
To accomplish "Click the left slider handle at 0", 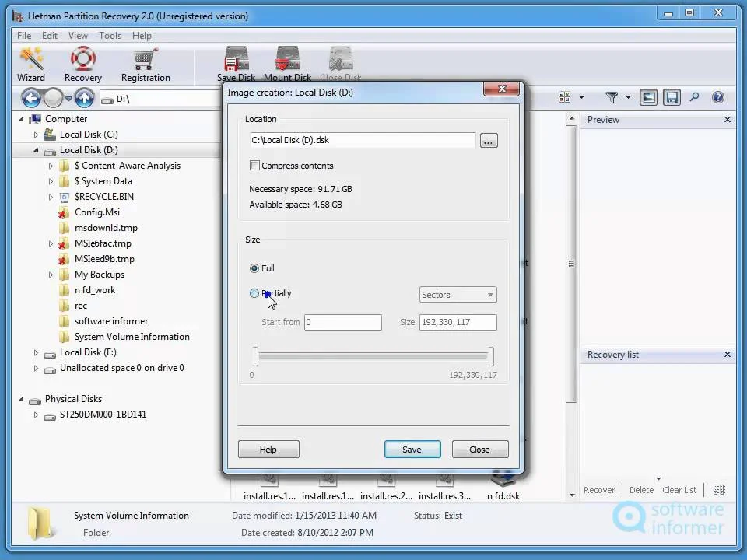I will [255, 356].
